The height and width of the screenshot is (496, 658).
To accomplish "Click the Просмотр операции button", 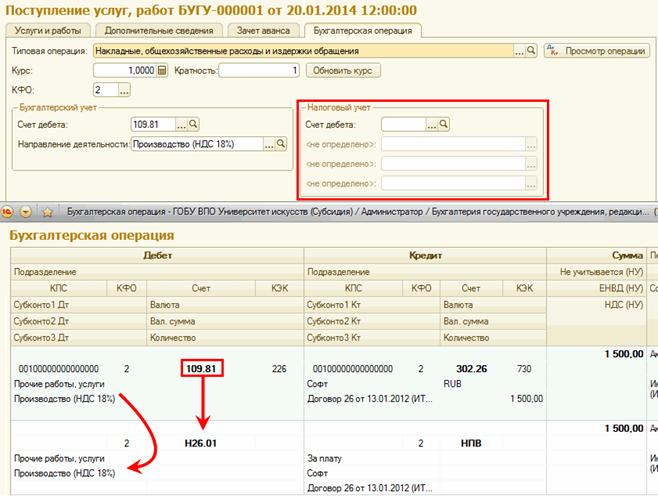I will click(599, 50).
